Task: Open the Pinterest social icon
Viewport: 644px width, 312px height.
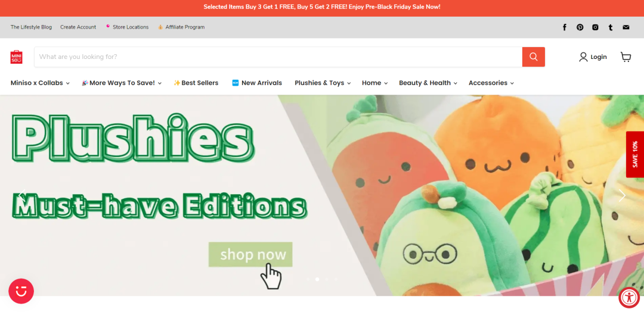Action: (580, 27)
